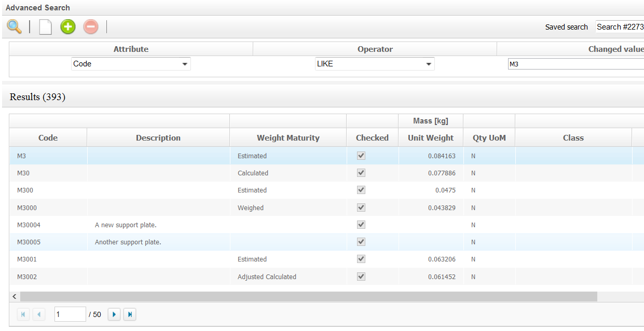
Task: Click the Weight Maturity column header
Action: [x=288, y=138]
